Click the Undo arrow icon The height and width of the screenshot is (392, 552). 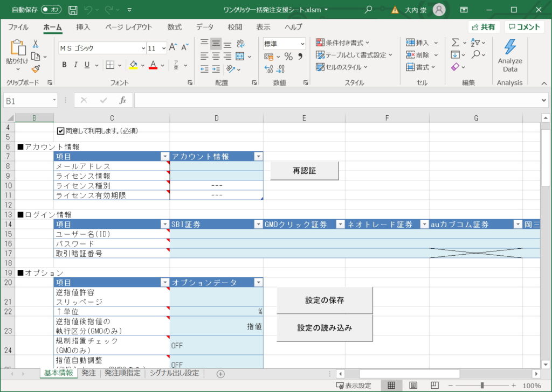point(88,10)
